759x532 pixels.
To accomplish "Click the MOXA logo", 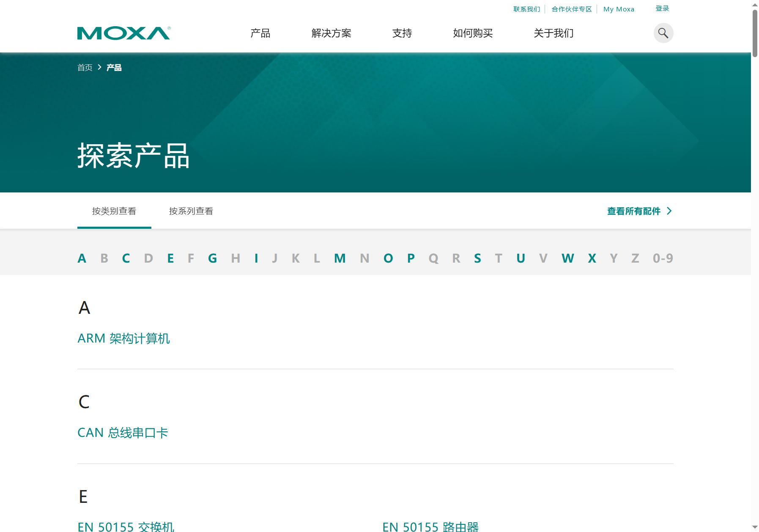I will pyautogui.click(x=123, y=33).
